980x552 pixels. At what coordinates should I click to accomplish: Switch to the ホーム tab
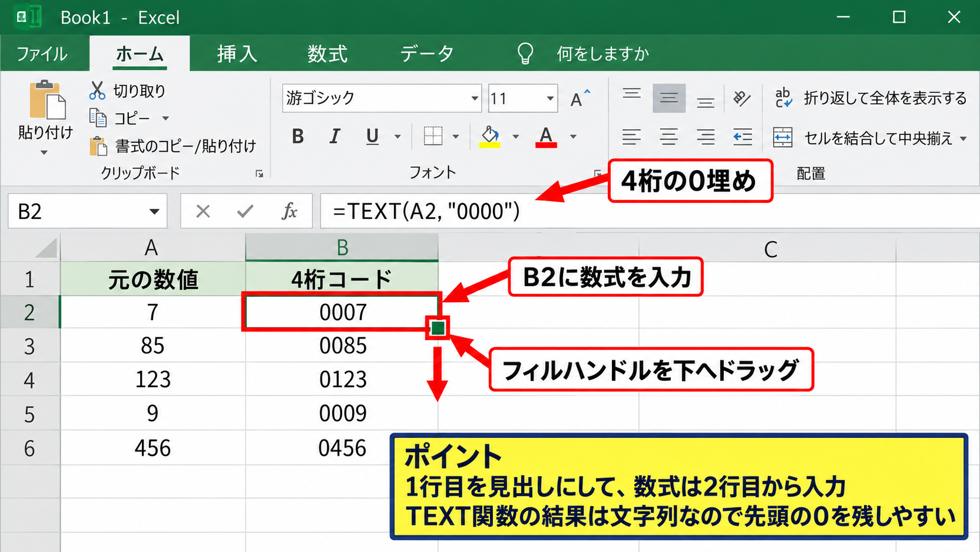tap(139, 53)
